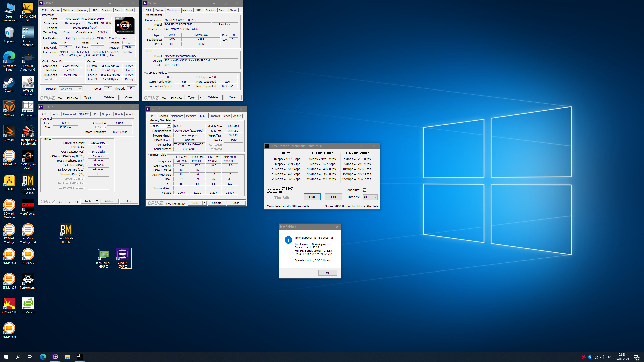Expand the Threads dropdown in HEVC Benchmark
644x362 pixels.
(370, 197)
